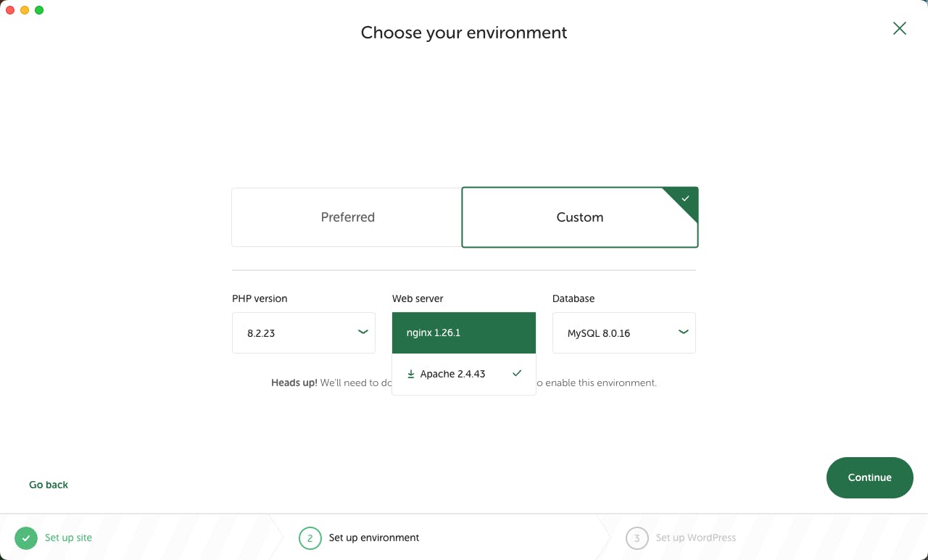
Task: Click the step 3 number circle
Action: (637, 538)
